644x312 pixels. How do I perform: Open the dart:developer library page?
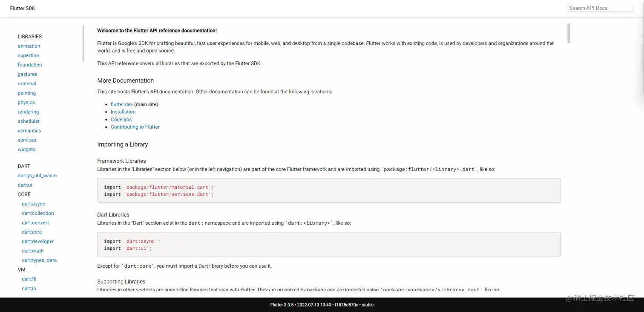coord(38,241)
